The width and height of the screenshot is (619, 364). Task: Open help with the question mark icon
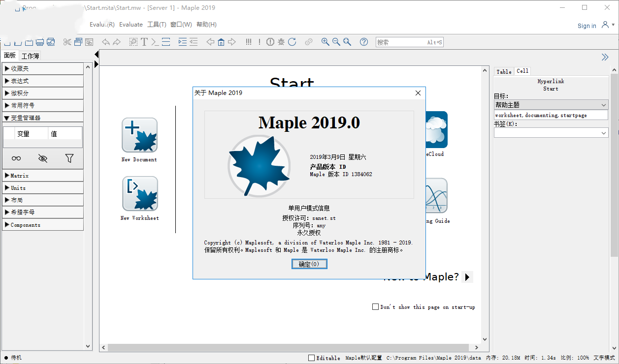(x=364, y=42)
